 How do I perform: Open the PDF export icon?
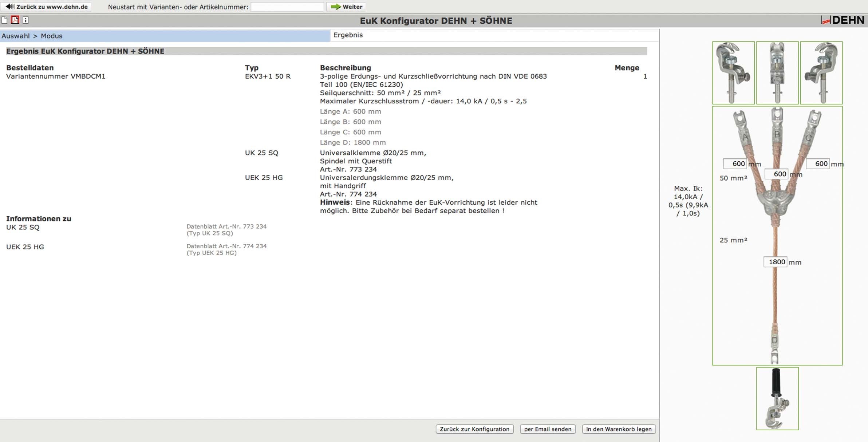(x=15, y=20)
